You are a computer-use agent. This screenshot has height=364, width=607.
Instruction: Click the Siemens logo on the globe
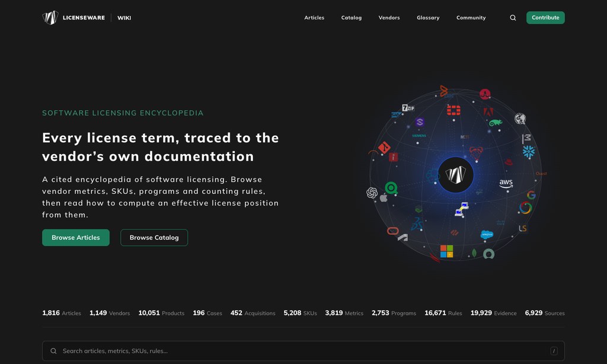[x=419, y=136]
